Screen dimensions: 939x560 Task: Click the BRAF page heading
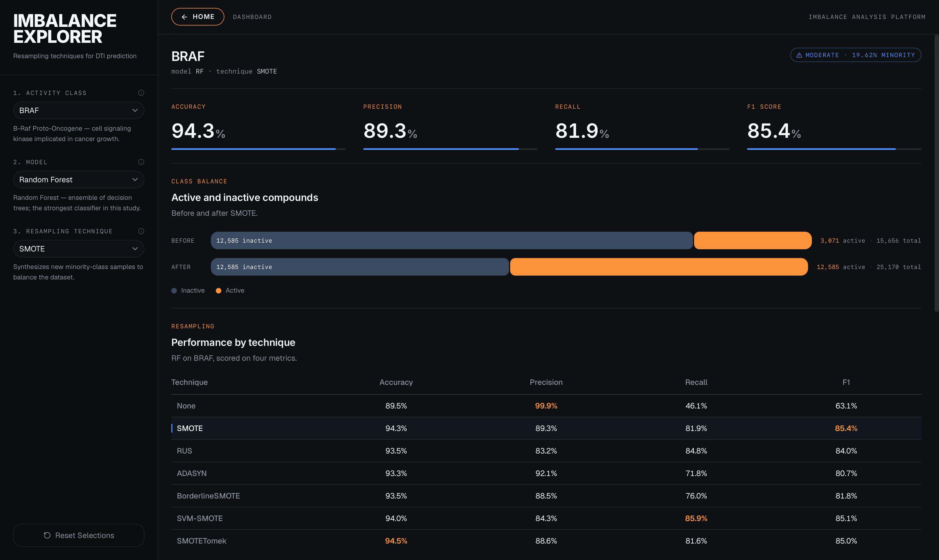(x=188, y=56)
